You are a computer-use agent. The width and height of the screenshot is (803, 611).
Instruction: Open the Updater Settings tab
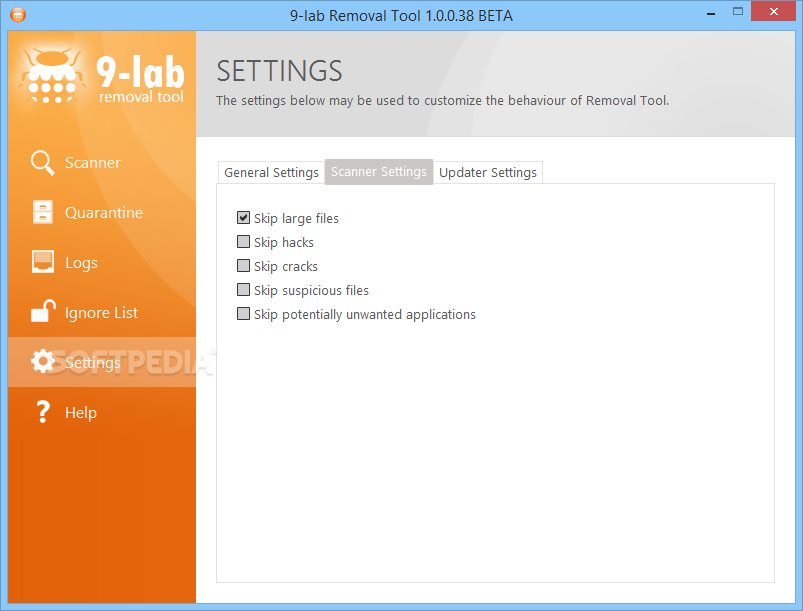point(488,173)
